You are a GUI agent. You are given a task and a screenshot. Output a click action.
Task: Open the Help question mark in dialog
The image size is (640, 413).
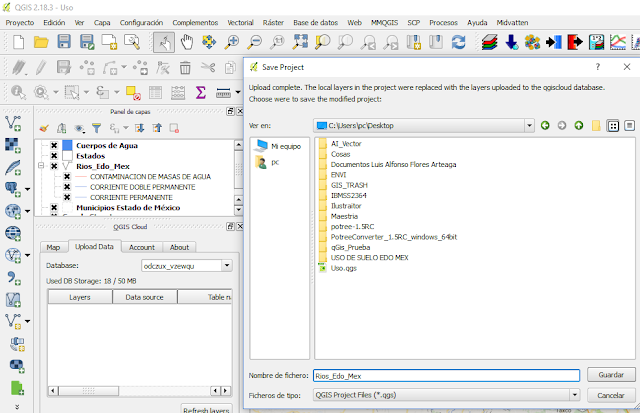(x=598, y=67)
